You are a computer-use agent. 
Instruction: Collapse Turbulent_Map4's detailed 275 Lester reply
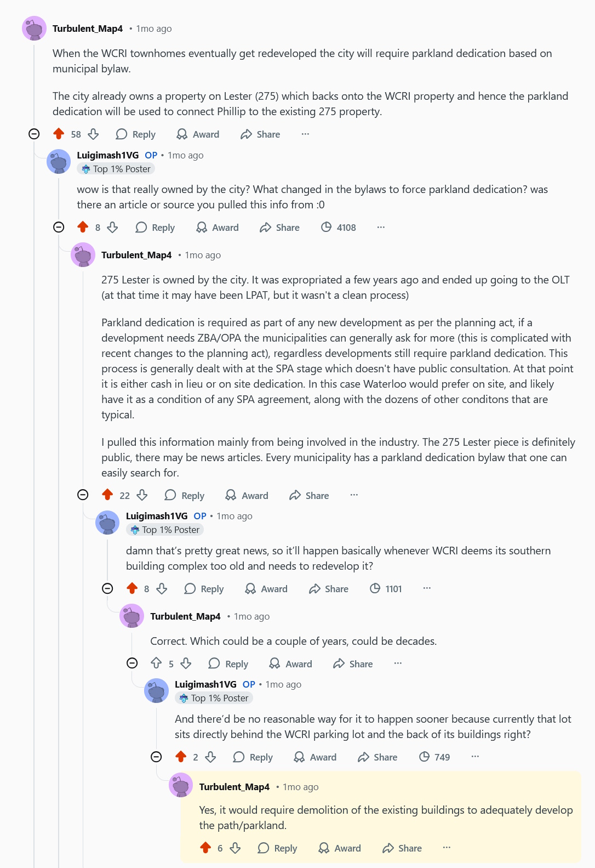click(x=83, y=494)
